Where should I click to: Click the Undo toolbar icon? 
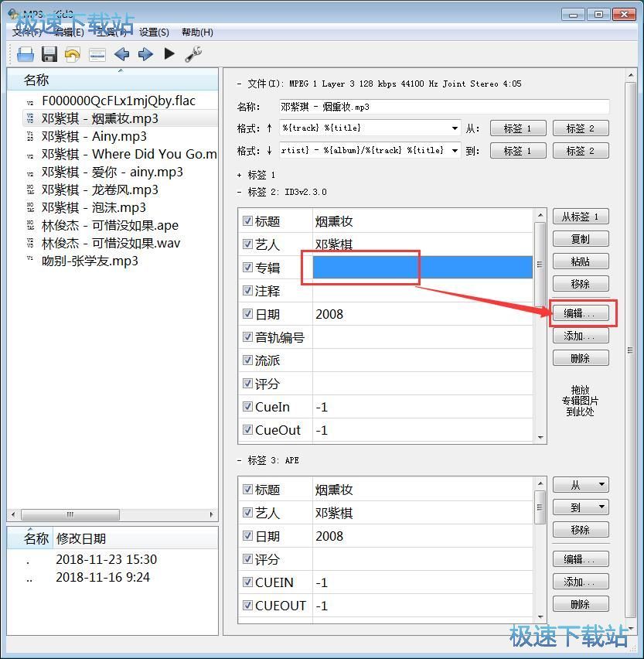pos(72,53)
